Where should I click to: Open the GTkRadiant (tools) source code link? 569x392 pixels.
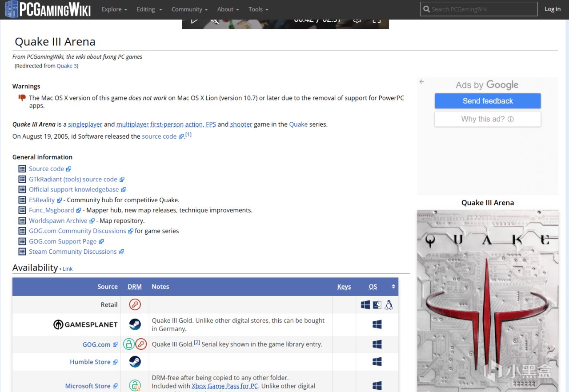(76, 179)
